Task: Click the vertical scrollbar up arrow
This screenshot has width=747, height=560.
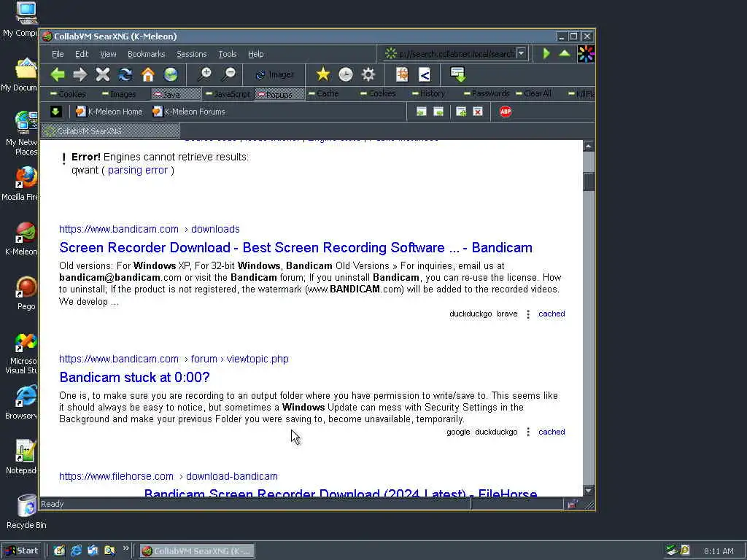Action: click(x=589, y=146)
